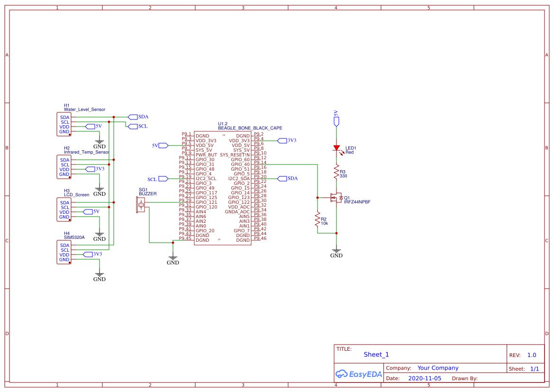Select the red LED1 diode symbol
The image size is (554, 392).
click(336, 148)
